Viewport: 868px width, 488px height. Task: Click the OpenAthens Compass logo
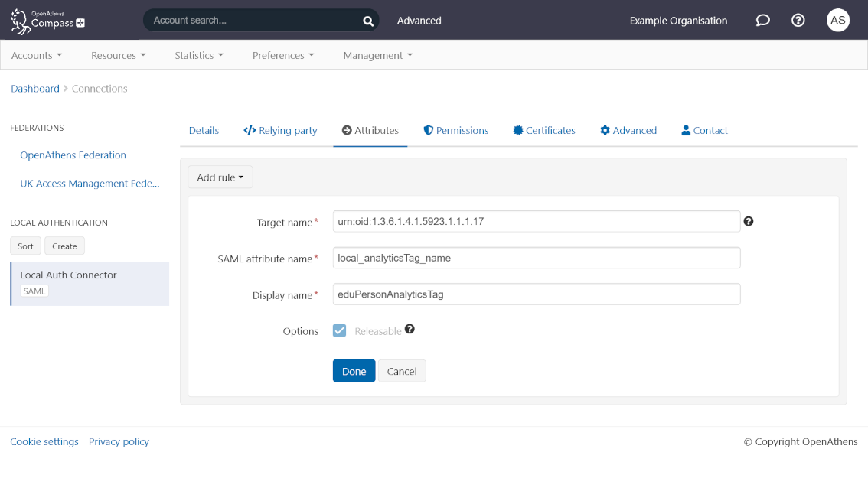point(46,21)
